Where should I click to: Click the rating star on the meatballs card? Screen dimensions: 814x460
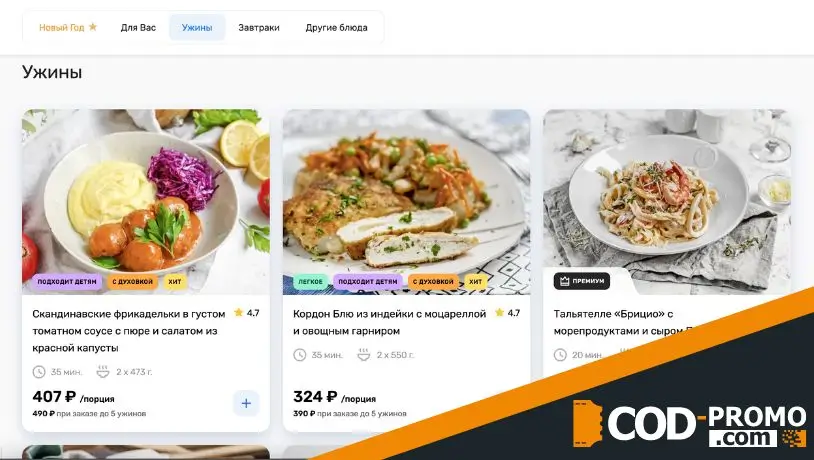point(239,313)
